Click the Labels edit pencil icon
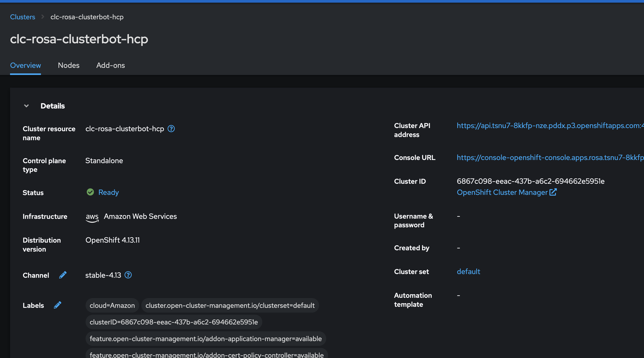Screen dimensions: 644x358 pyautogui.click(x=58, y=305)
